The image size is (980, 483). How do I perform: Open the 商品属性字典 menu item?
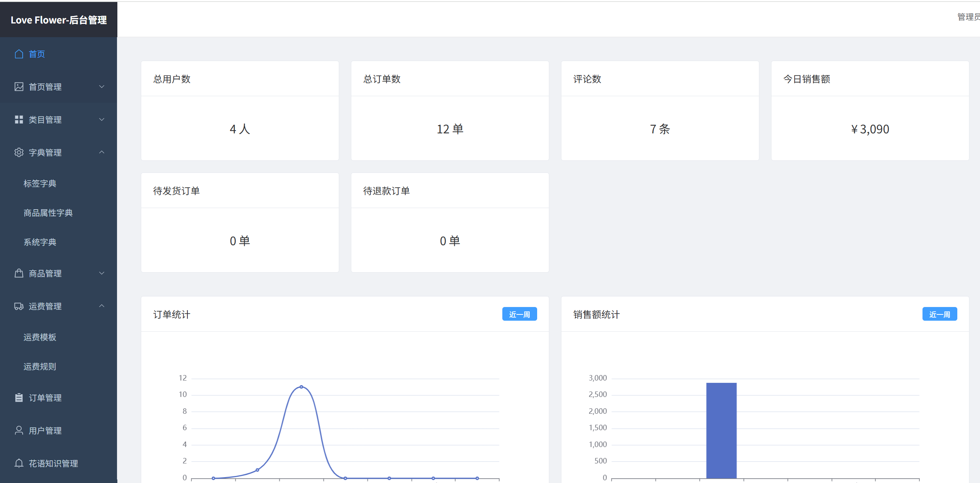pos(48,213)
